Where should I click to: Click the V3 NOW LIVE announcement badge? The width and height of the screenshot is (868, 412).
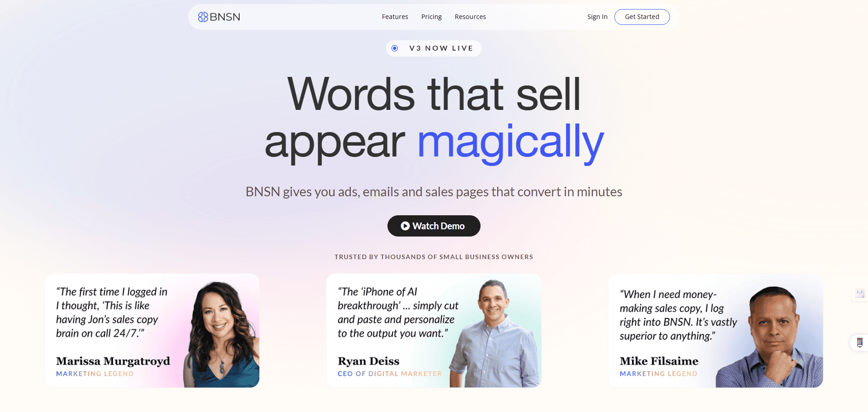click(x=434, y=48)
